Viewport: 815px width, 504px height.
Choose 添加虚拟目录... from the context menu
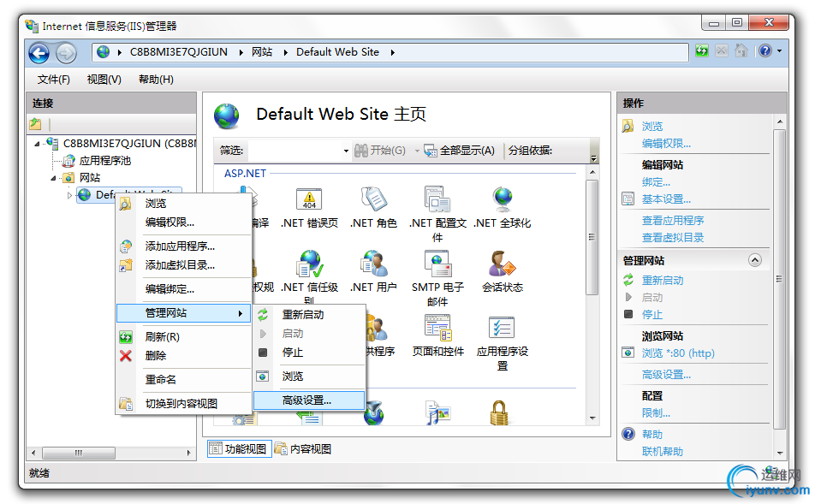[x=184, y=265]
